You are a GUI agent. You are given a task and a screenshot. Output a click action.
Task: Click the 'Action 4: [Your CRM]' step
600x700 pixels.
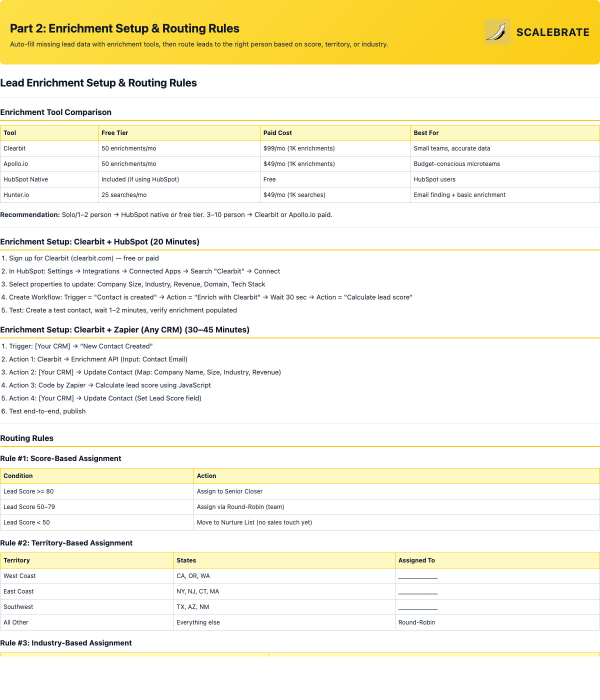pos(105,398)
